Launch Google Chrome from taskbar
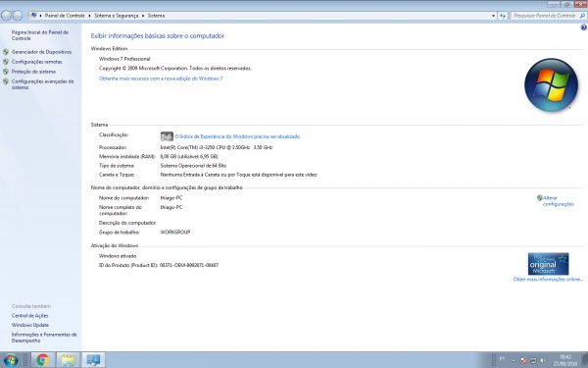The image size is (588, 368). 43,360
